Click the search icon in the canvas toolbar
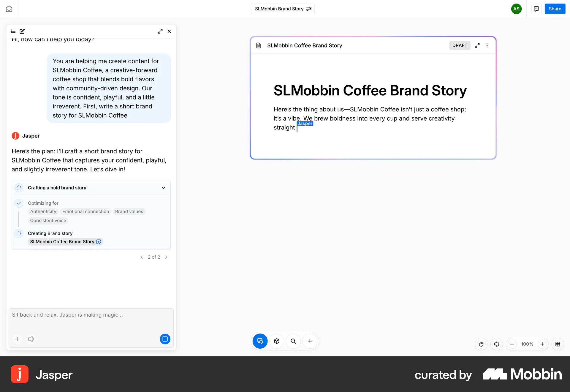The image size is (570, 392). click(x=293, y=341)
